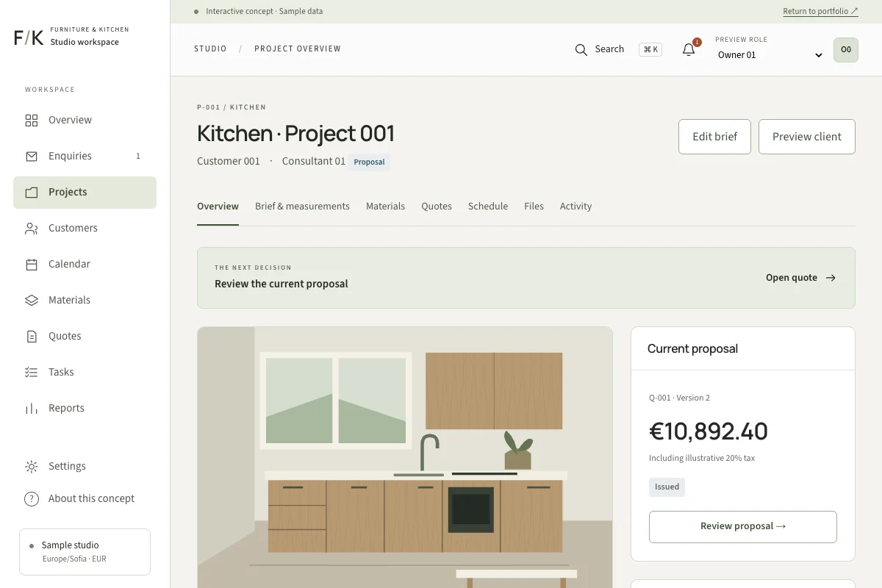This screenshot has width=882, height=588.
Task: Click the Reports bar chart icon
Action: (32, 408)
